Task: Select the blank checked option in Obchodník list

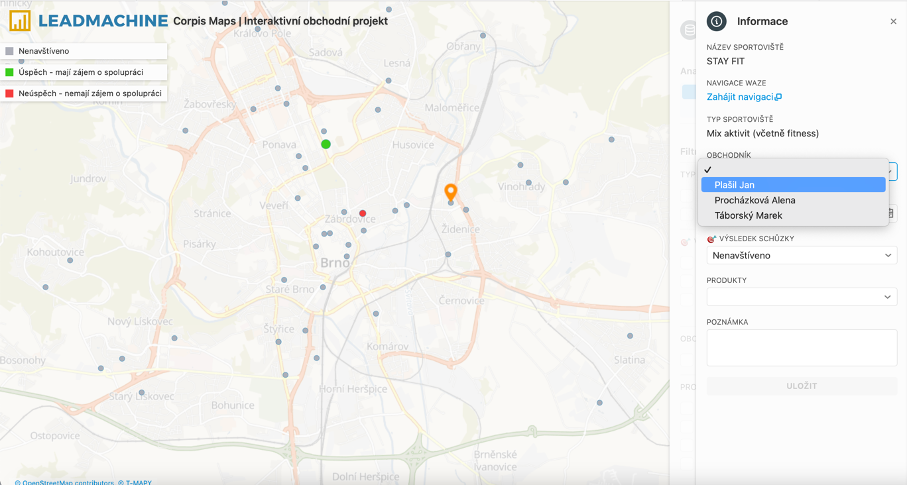Action: (793, 170)
